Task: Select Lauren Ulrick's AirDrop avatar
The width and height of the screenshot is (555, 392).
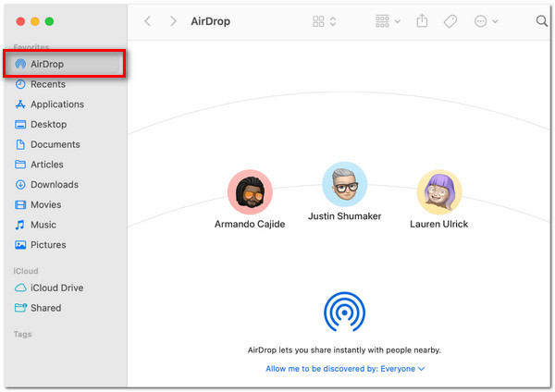Action: tap(439, 192)
